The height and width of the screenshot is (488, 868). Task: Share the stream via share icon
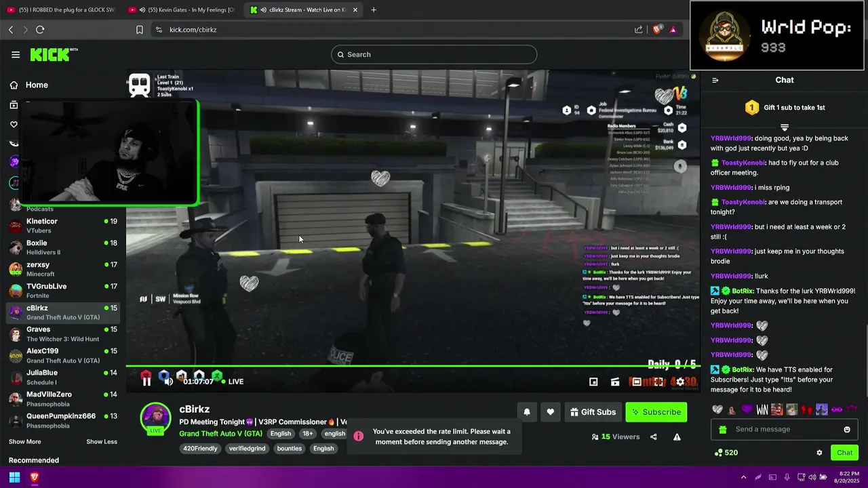(x=654, y=437)
